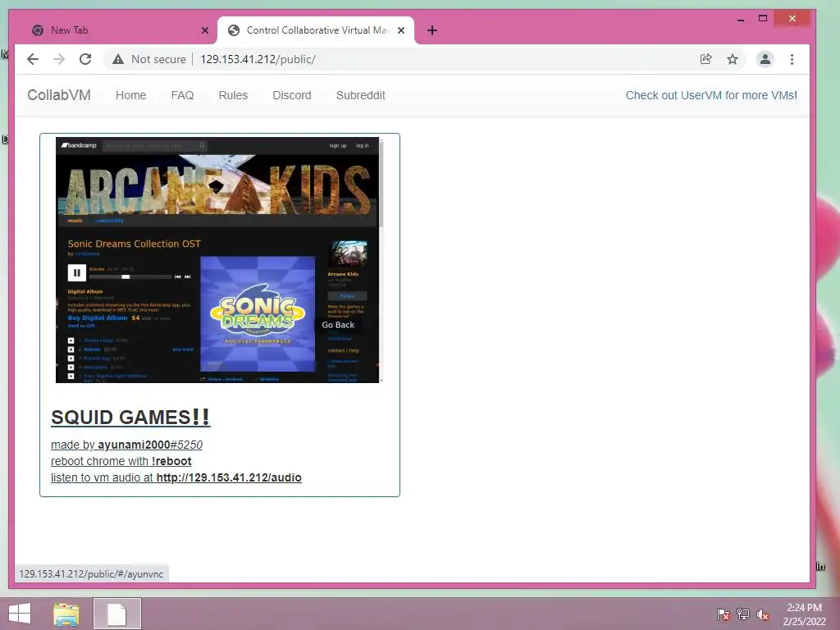The height and width of the screenshot is (630, 840).
Task: Close the Control Collaborative Virtual Machine tab
Action: 400,30
